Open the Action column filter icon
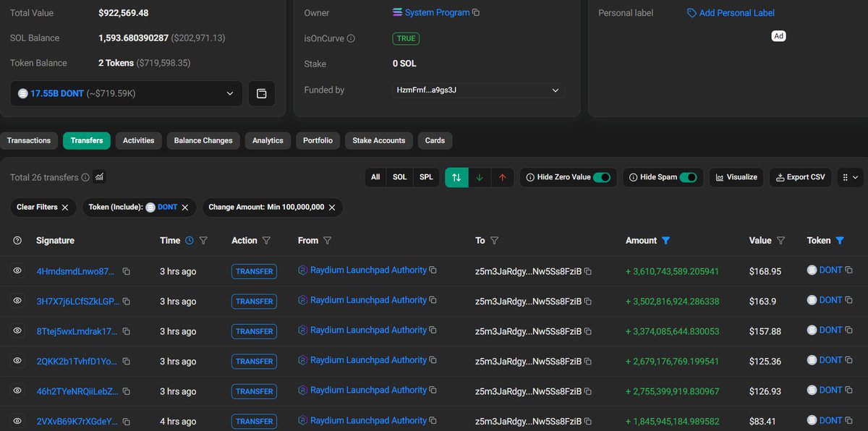 (x=266, y=241)
